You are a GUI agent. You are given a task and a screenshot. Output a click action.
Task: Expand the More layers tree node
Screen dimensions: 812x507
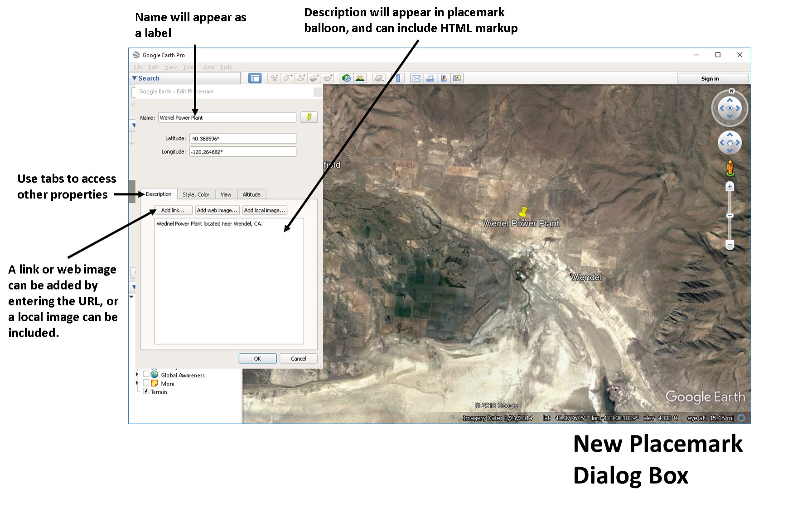click(137, 383)
